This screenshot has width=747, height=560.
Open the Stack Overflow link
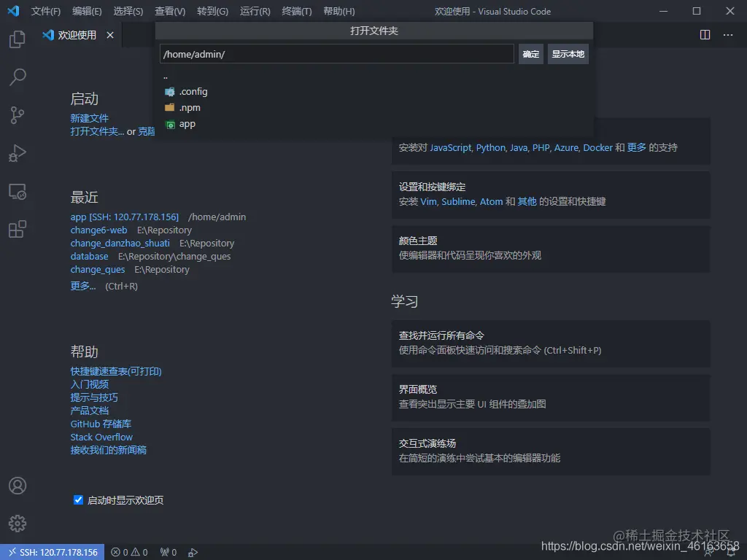[x=101, y=437]
